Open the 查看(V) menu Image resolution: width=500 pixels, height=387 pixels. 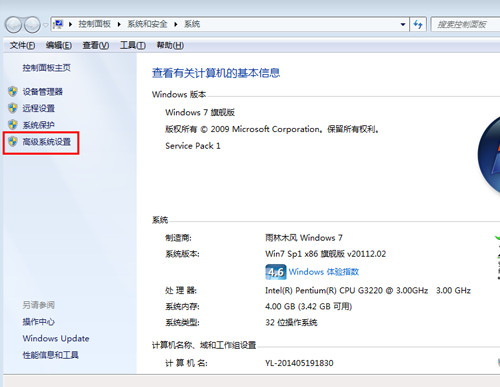96,45
